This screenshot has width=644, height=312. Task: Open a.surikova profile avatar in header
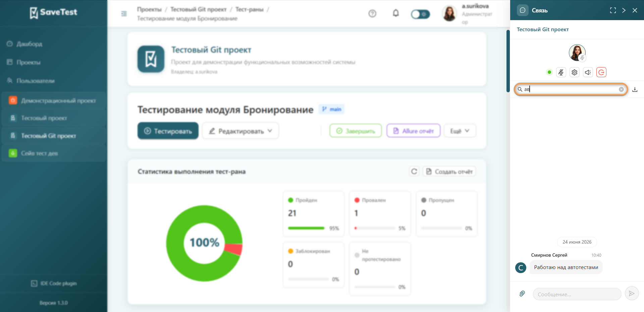tap(449, 14)
